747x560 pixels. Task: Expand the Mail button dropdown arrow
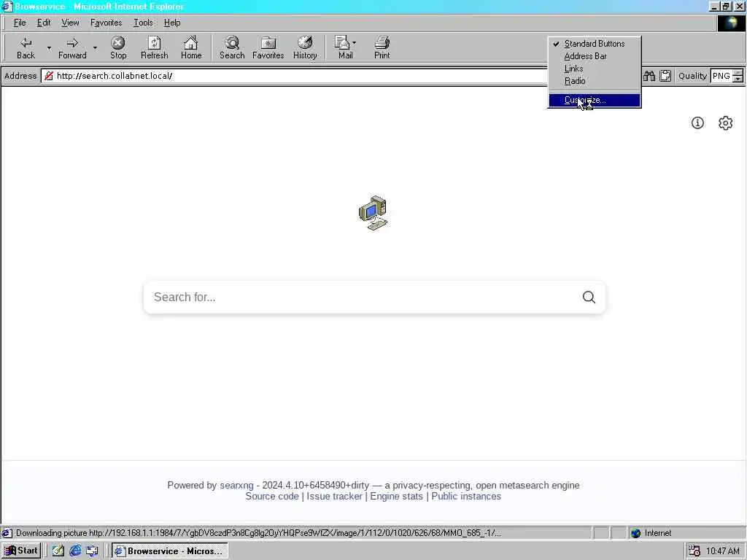pos(355,43)
